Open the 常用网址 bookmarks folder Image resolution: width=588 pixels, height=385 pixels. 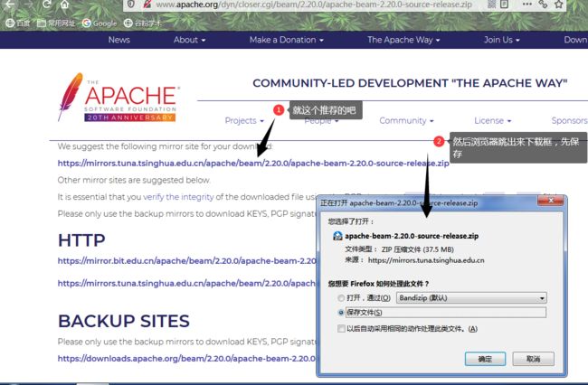(56, 23)
